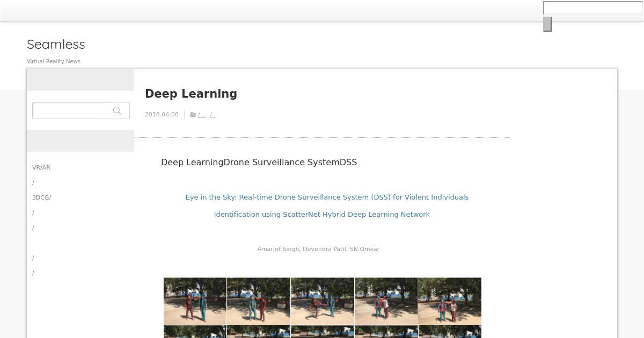Image resolution: width=644 pixels, height=338 pixels.
Task: Click the Virtual Reality News tagline
Action: (x=54, y=61)
